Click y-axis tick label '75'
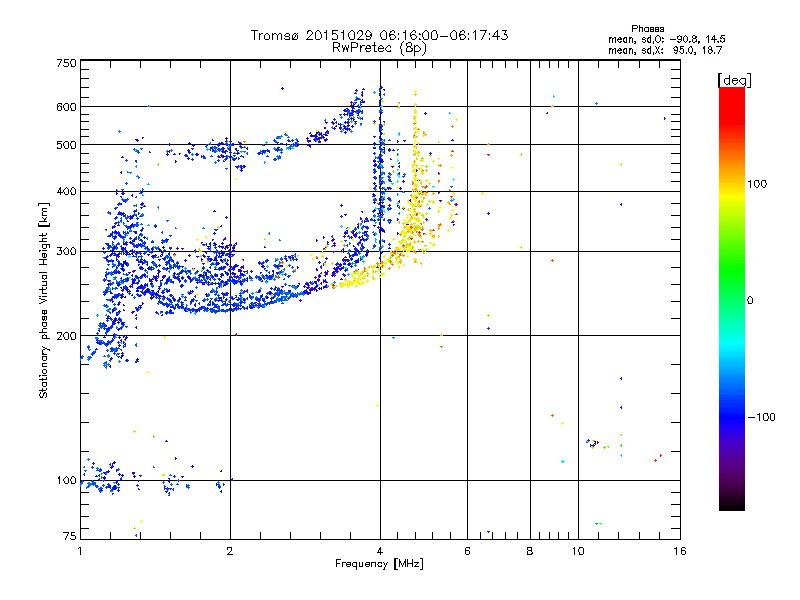This screenshot has width=800, height=600. coord(70,536)
